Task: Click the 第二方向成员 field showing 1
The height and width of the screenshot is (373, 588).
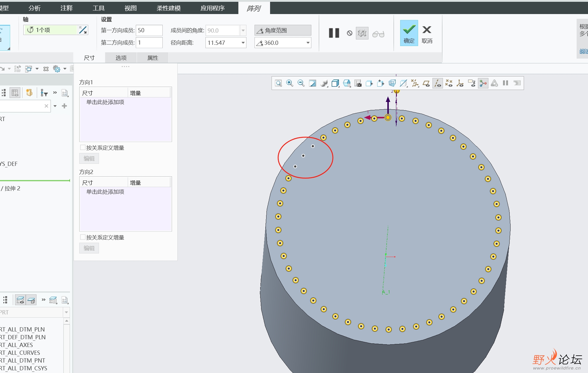Action: [149, 42]
